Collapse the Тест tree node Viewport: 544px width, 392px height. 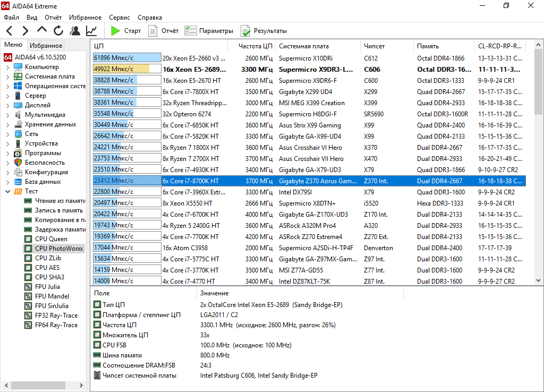(7, 191)
